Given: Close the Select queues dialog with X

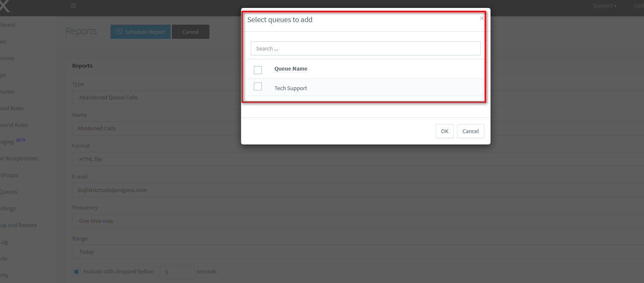Looking at the screenshot, I should coord(482,18).
